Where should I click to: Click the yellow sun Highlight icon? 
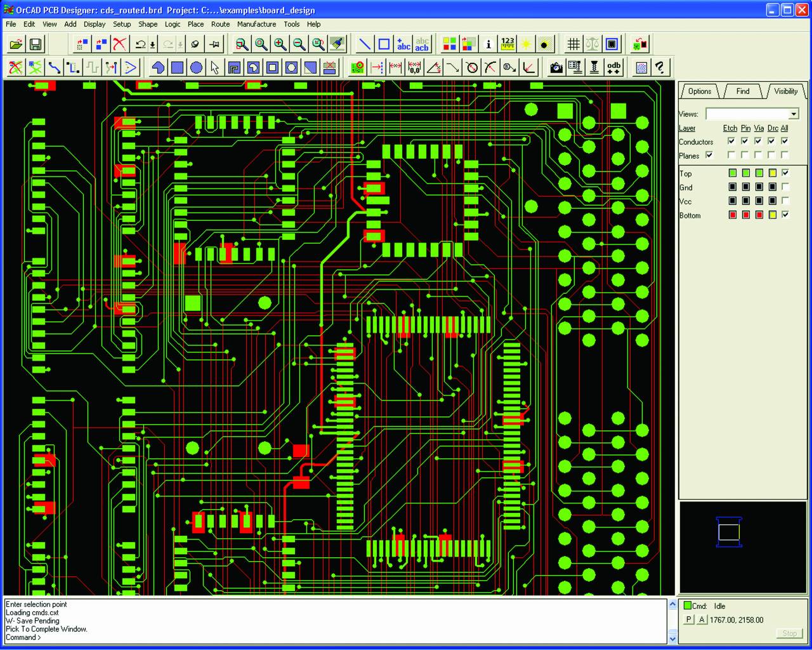pos(526,44)
